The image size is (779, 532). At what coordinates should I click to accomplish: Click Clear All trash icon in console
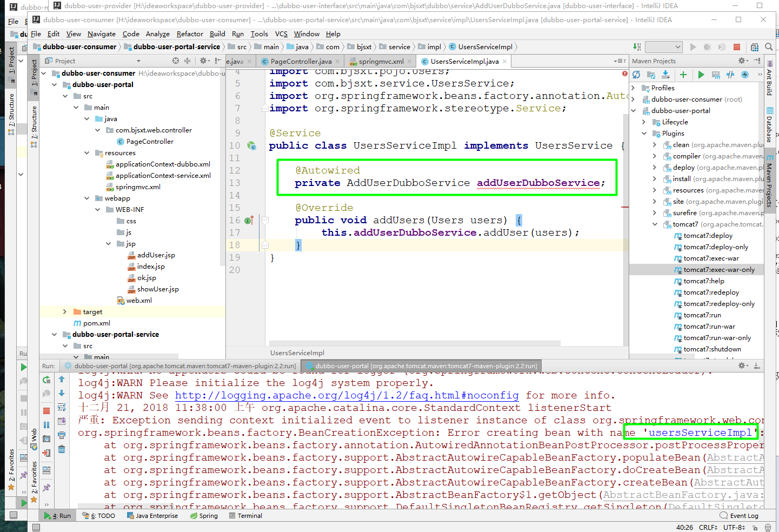tap(62, 449)
